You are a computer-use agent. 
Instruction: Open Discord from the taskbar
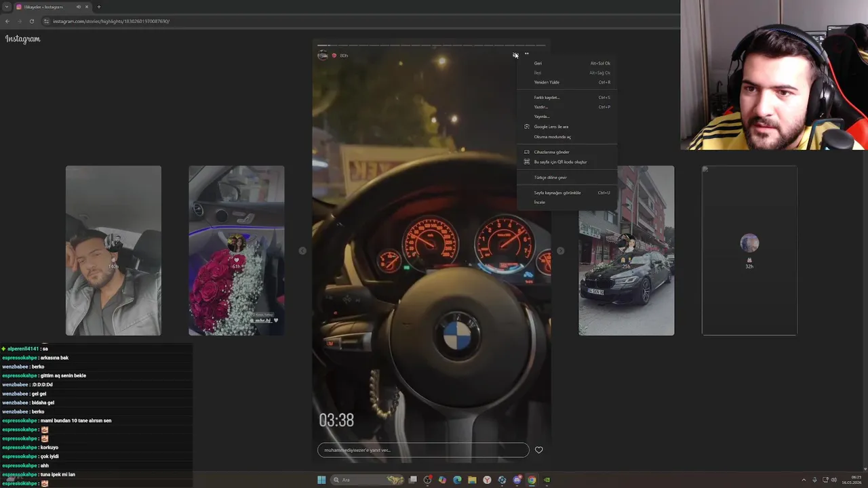point(517,480)
